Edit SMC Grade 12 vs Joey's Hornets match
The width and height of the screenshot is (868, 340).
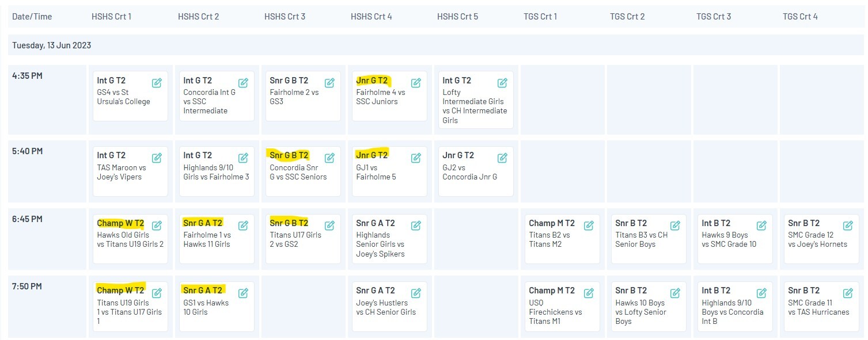[848, 226]
